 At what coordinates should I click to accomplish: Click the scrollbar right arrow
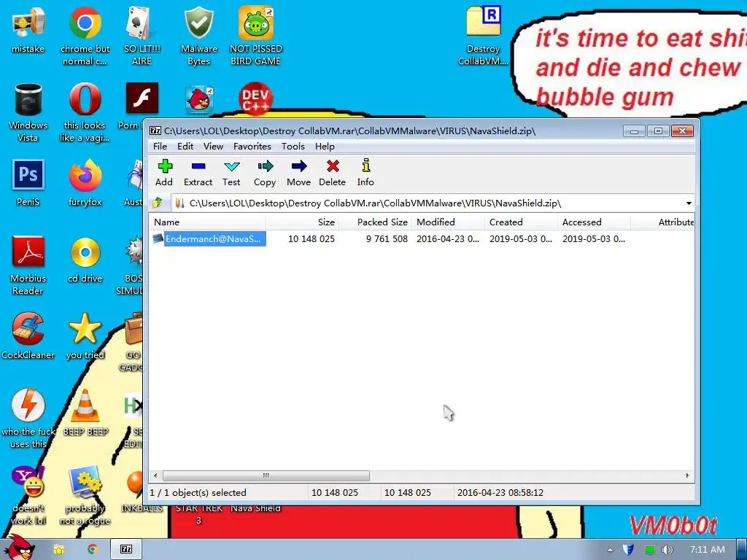(687, 475)
